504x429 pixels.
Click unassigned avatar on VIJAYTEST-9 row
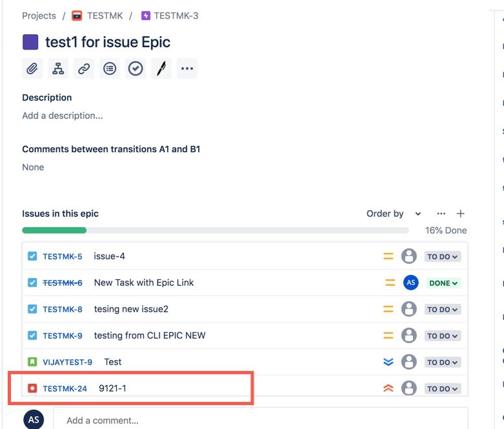pyautogui.click(x=409, y=362)
